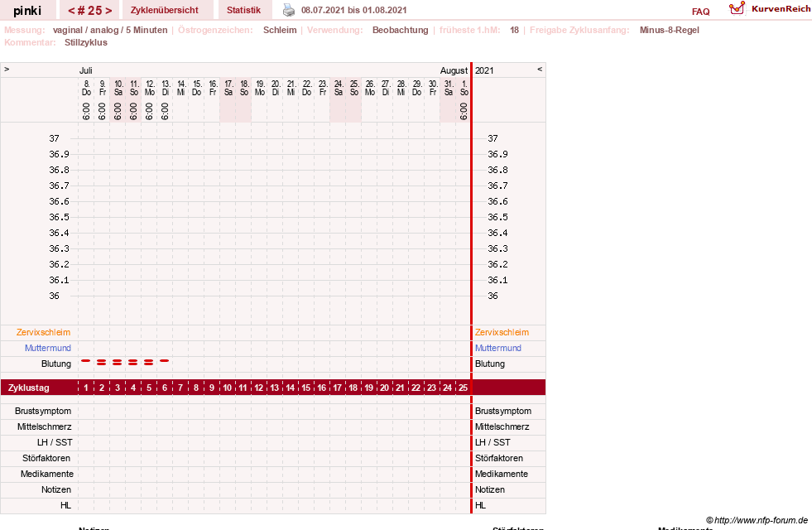Click the printer icon
Screen dimensions: 812x530
288,10
